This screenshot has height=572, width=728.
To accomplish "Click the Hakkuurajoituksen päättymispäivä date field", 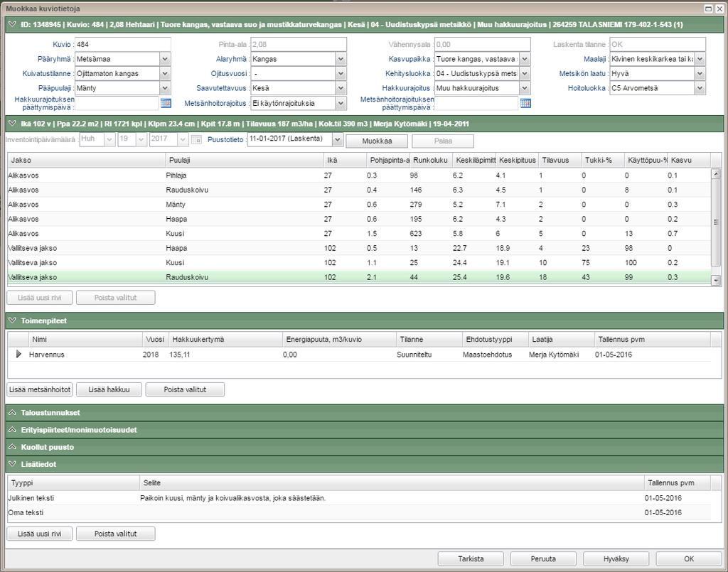I will click(x=117, y=103).
